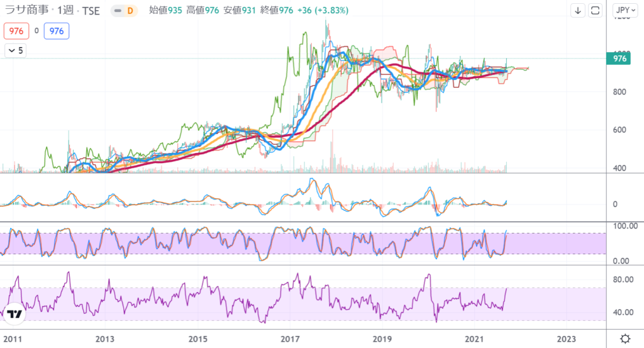Open the chart settings gear icon
The height and width of the screenshot is (348, 644).
[x=625, y=339]
